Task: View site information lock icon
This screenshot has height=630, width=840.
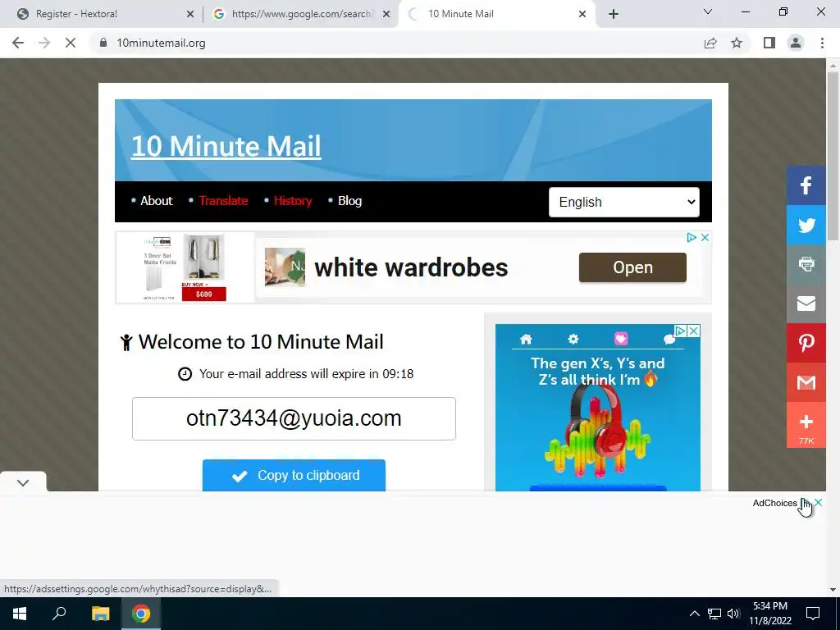Action: (103, 43)
